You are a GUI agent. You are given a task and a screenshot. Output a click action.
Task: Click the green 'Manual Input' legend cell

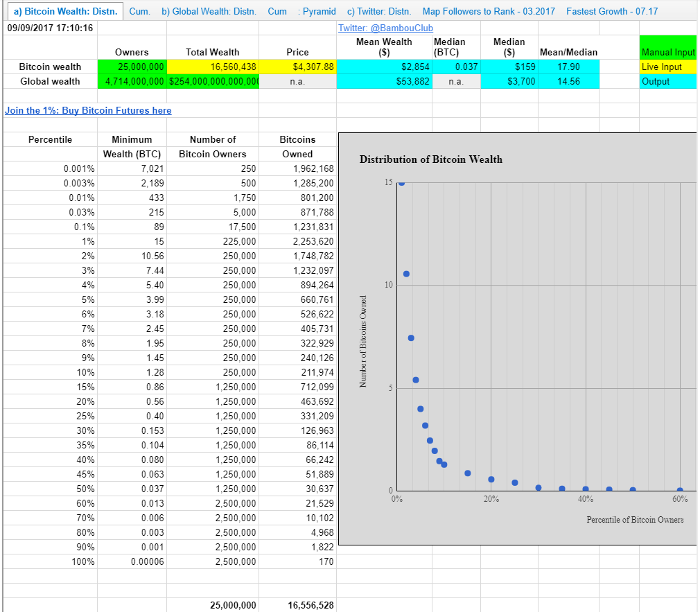coord(668,52)
